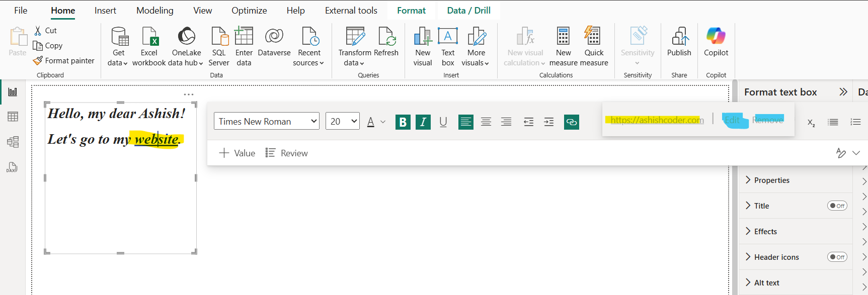Open the font size dropdown
868x295 pixels.
click(x=342, y=121)
